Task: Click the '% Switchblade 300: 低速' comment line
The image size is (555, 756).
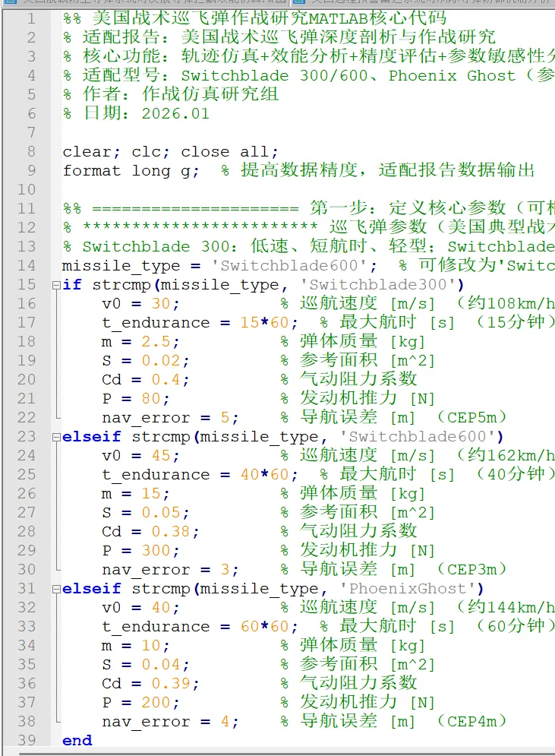Action: click(309, 247)
